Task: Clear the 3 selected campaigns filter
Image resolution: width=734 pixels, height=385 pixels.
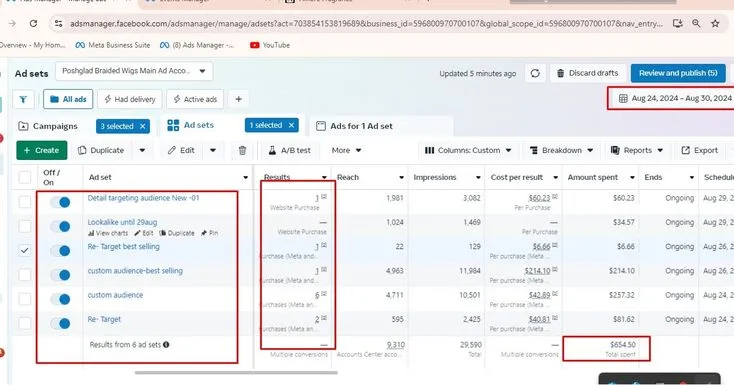Action: (143, 126)
